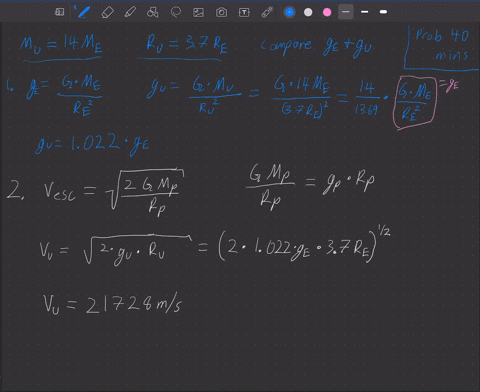Select the thickest stroke width
Screen dimensions: 480x392
tap(383, 12)
